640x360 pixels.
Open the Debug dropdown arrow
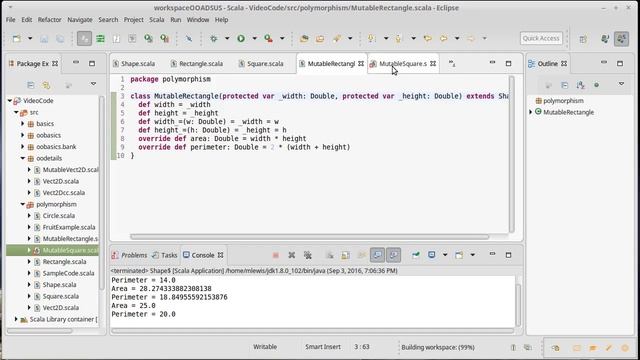227,38
